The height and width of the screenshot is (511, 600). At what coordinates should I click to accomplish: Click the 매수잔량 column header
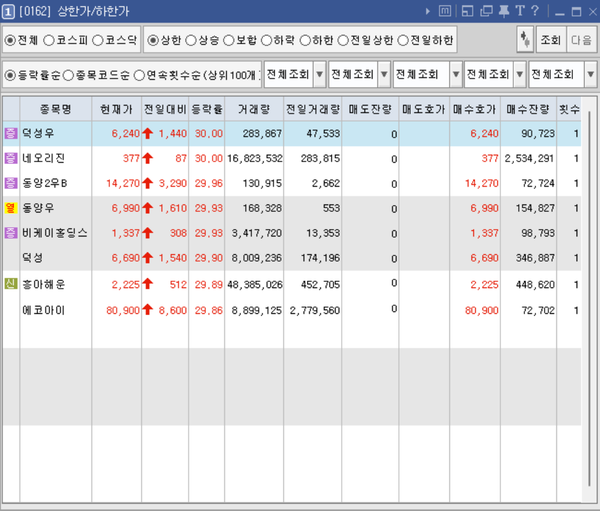pos(528,109)
